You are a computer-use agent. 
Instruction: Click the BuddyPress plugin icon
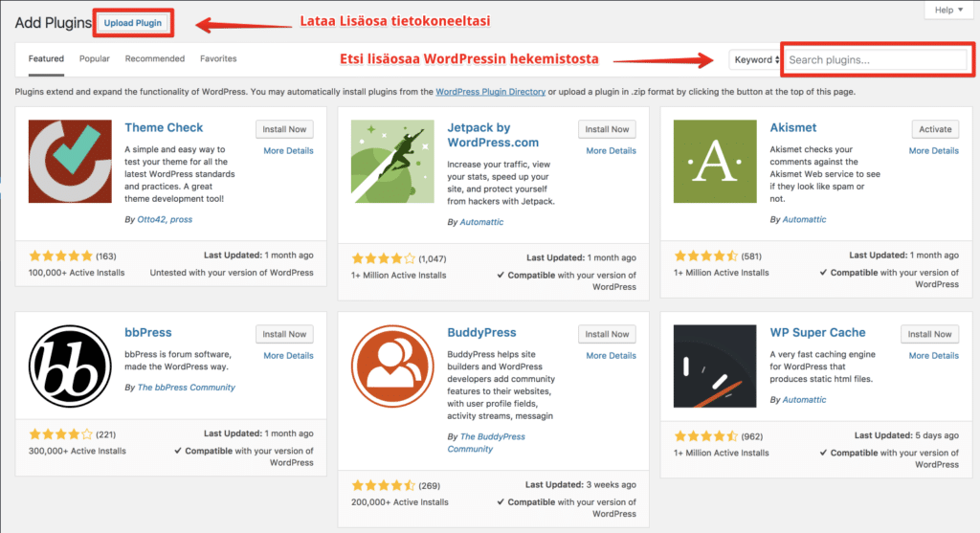pyautogui.click(x=392, y=366)
